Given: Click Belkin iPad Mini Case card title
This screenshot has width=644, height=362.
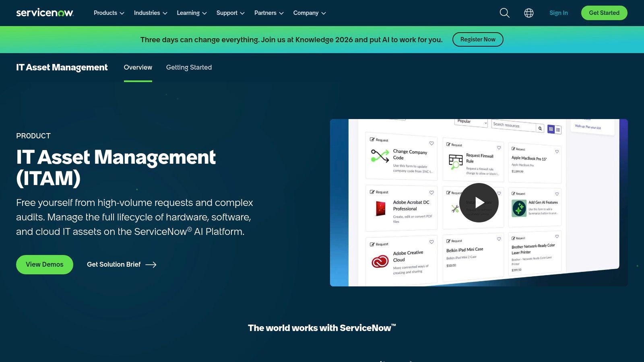Looking at the screenshot, I should (465, 250).
